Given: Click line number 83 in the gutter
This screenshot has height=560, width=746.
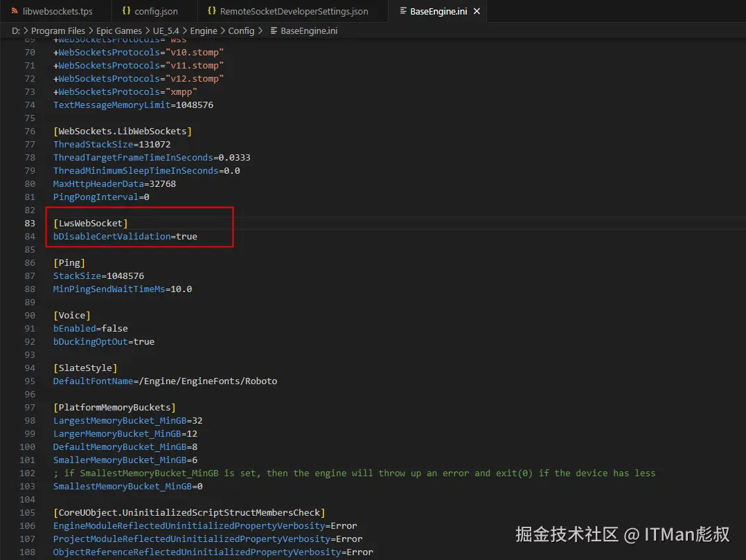Looking at the screenshot, I should coord(30,223).
